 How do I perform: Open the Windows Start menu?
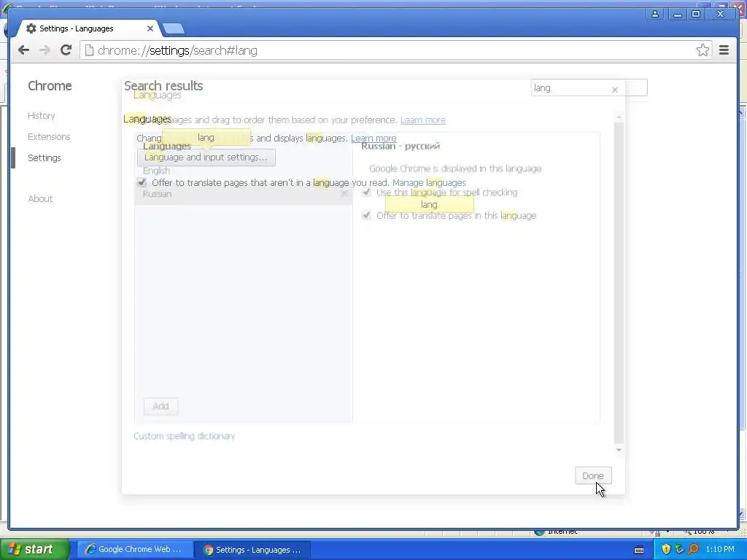coord(35,550)
